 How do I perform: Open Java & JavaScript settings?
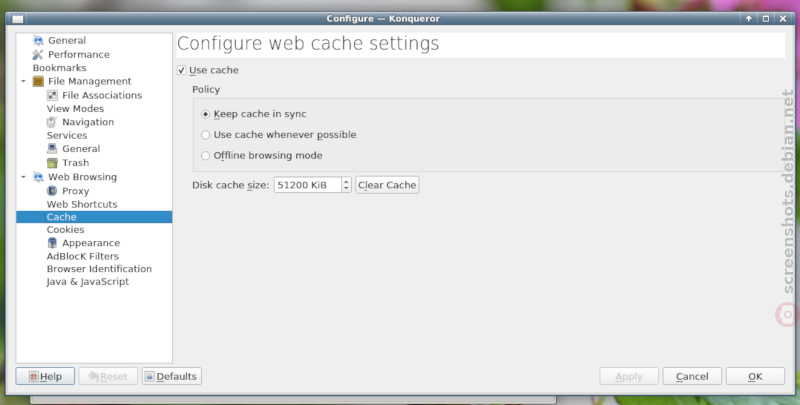click(87, 282)
